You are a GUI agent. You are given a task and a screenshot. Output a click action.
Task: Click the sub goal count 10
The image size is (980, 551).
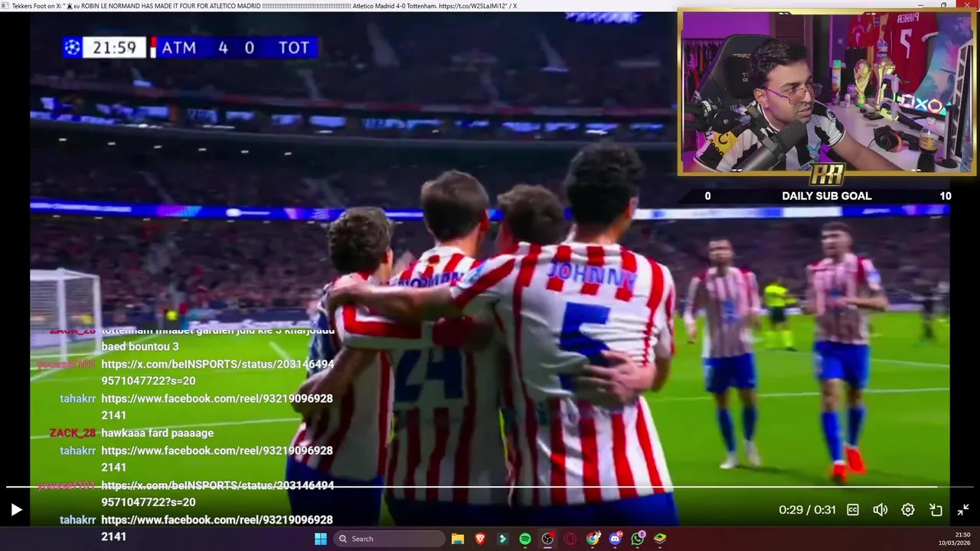pos(946,196)
